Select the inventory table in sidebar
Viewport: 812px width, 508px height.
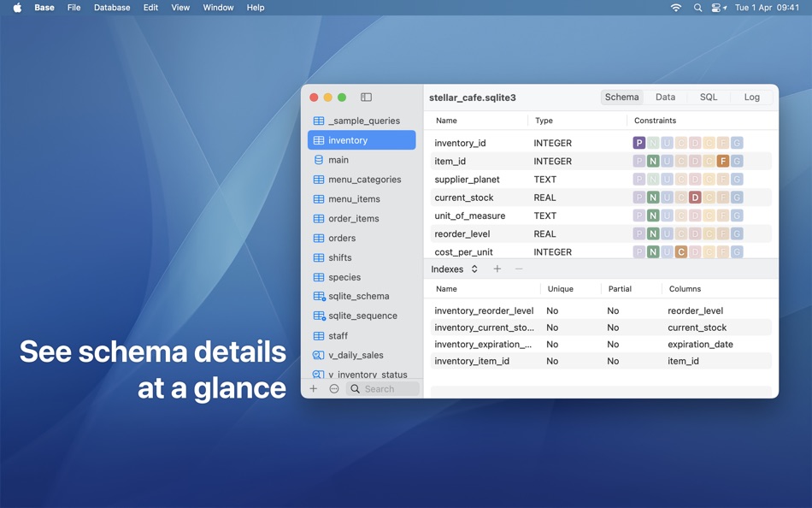(x=362, y=140)
